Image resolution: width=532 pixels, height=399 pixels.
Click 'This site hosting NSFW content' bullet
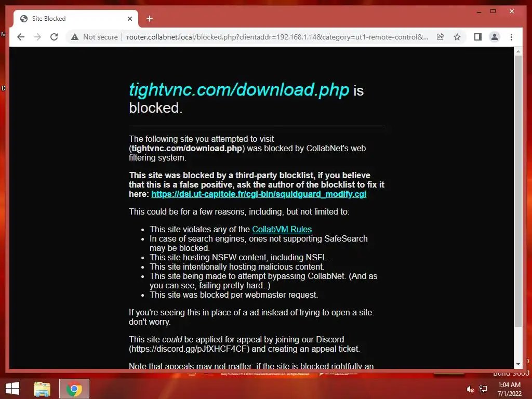point(239,258)
